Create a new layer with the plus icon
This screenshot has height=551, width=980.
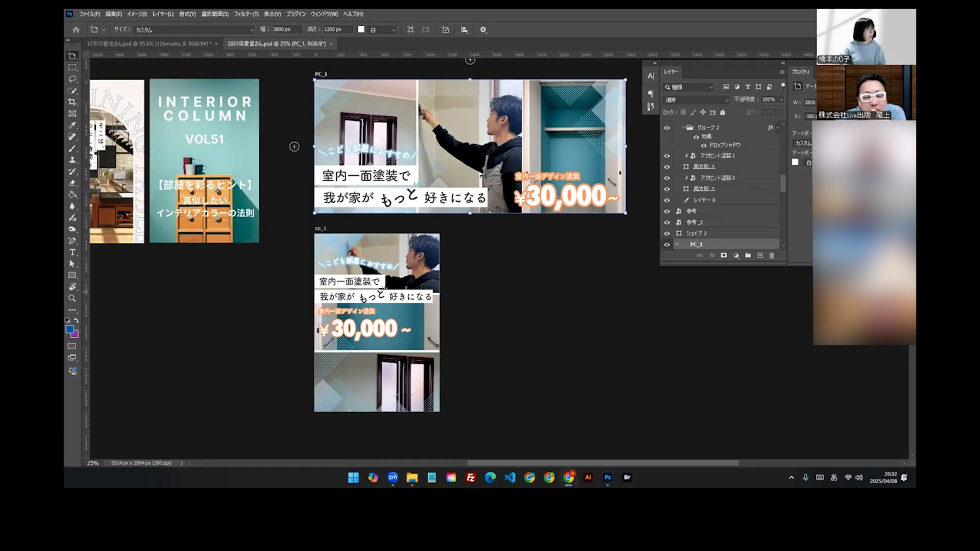(x=760, y=256)
